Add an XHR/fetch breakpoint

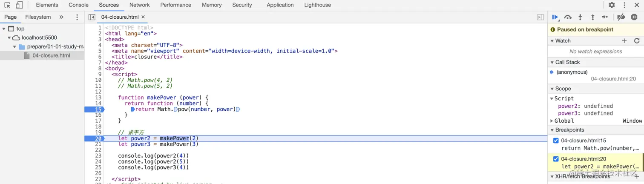coord(637,176)
